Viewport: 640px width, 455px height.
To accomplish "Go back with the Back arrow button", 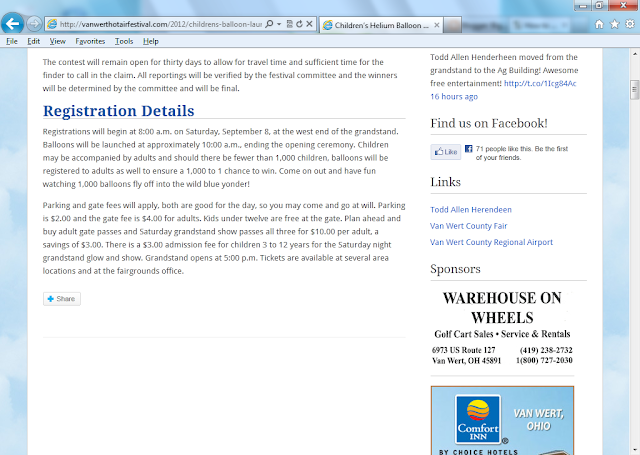I will point(12,24).
